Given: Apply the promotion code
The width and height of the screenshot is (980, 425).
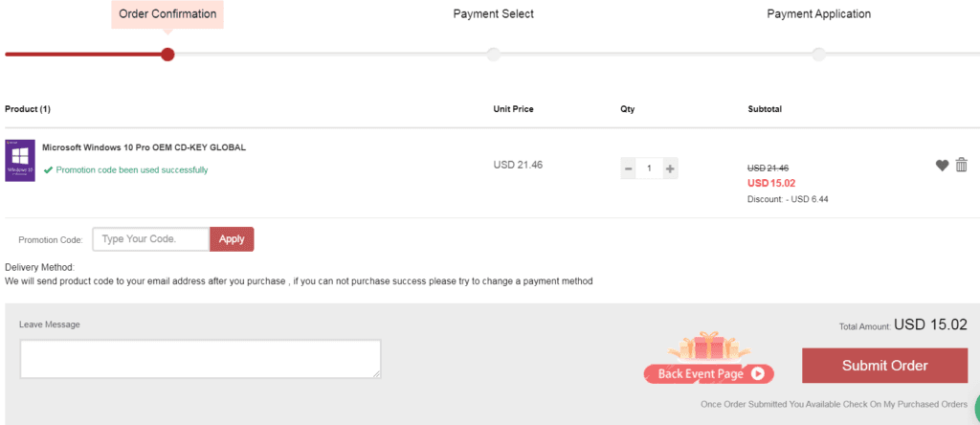Looking at the screenshot, I should click(232, 239).
